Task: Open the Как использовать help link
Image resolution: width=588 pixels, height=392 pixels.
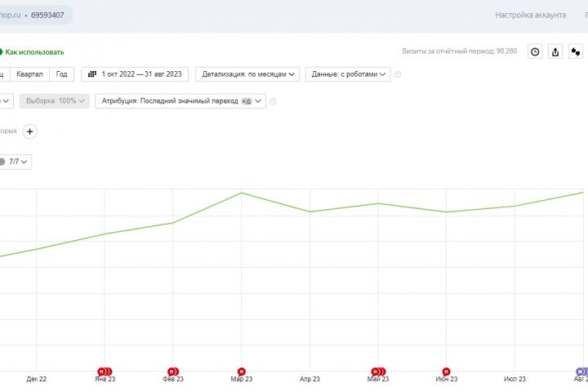Action: click(34, 52)
